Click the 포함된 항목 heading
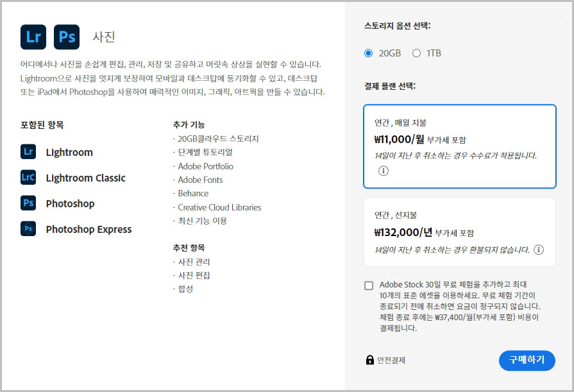Viewport: 574px width, 392px height. pos(42,125)
